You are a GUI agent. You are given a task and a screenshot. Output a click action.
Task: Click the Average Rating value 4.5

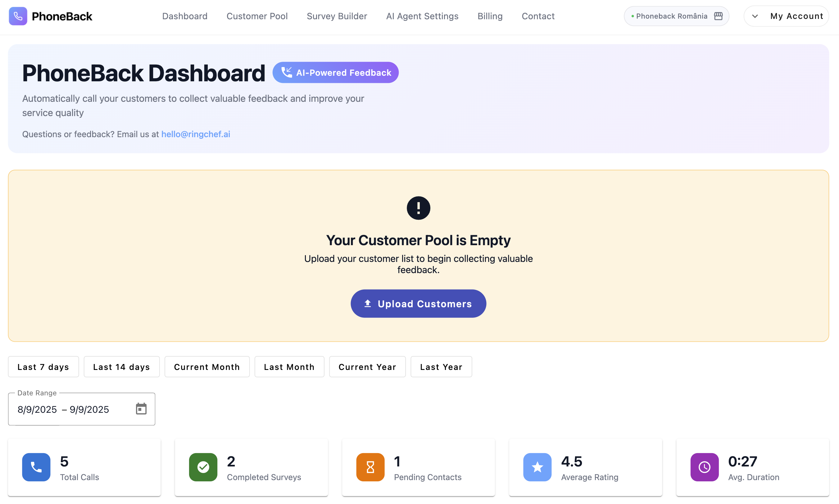pos(572,461)
